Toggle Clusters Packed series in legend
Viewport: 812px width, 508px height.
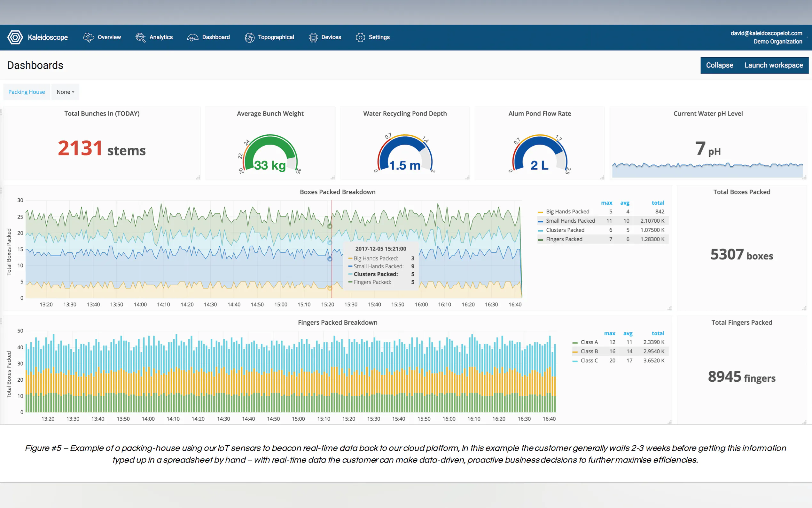pyautogui.click(x=565, y=230)
